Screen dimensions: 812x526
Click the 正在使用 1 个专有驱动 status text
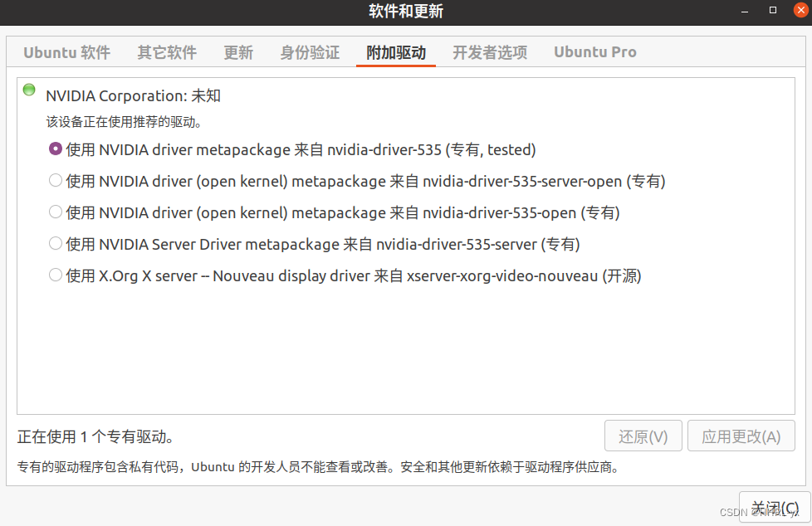tap(95, 436)
